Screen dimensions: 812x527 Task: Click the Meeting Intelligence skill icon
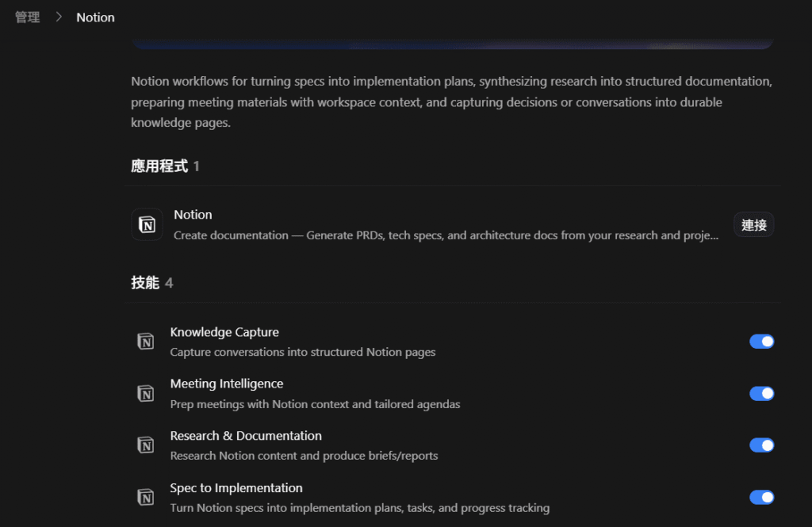coord(146,393)
